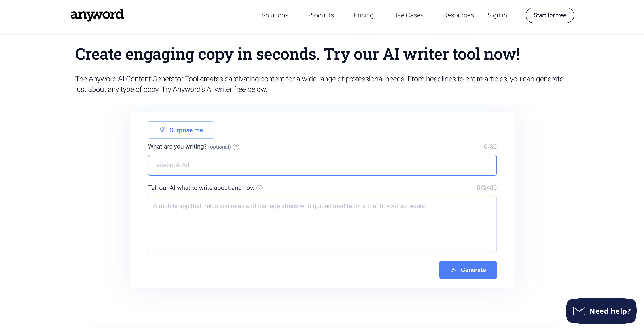The image size is (644, 328).
Task: Expand the Products menu
Action: tap(321, 15)
